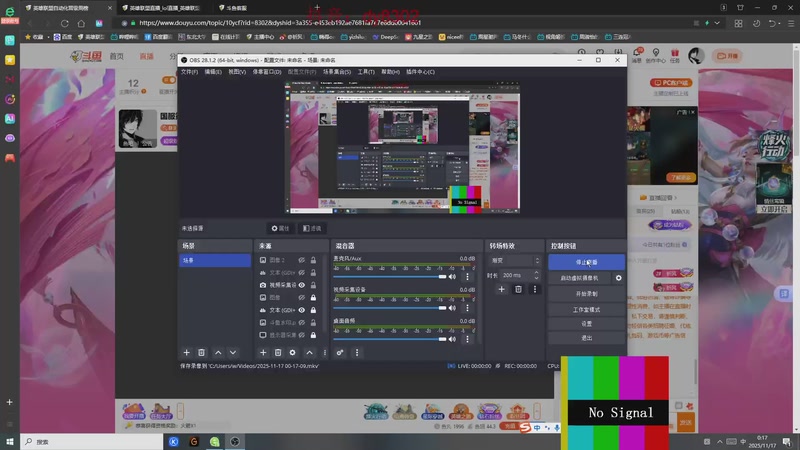Move the scene up in the 场景 panel
Image resolution: width=800 pixels, height=450 pixels.
click(x=218, y=353)
